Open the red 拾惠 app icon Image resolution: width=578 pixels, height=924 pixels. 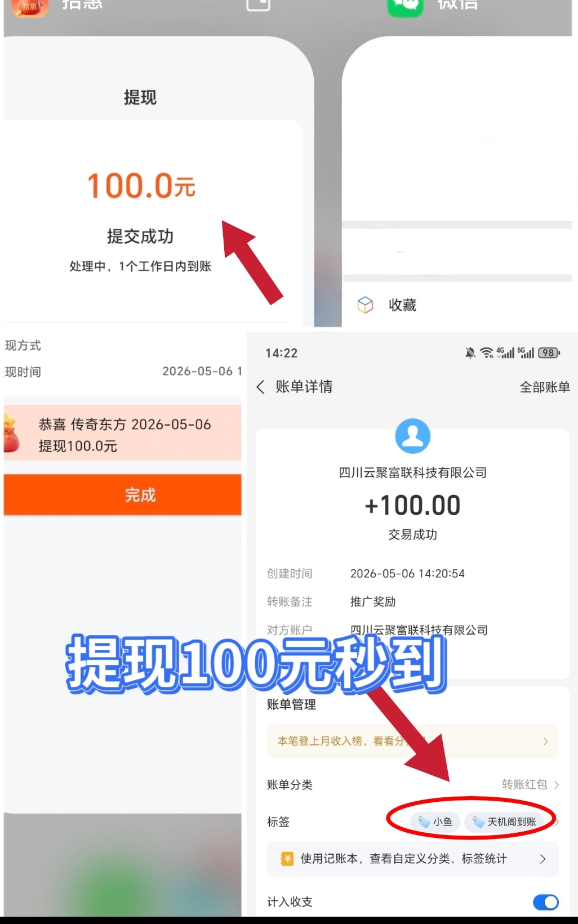pyautogui.click(x=30, y=6)
